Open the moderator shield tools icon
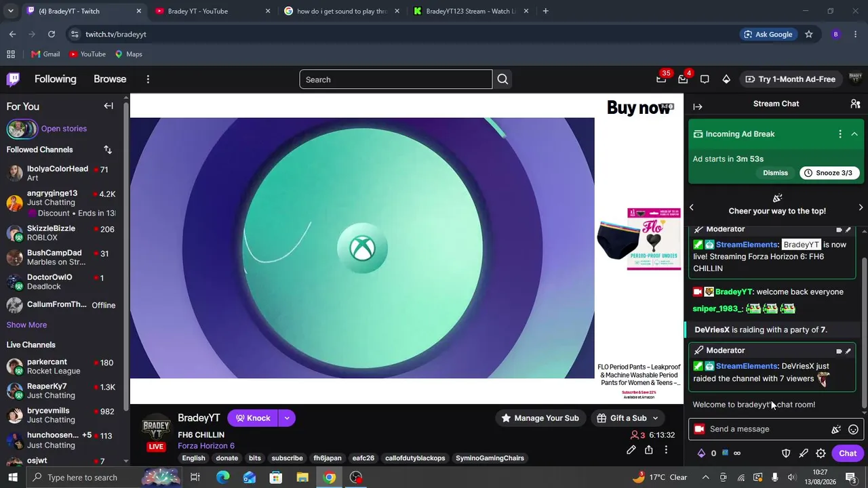The width and height of the screenshot is (868, 488). tap(786, 453)
